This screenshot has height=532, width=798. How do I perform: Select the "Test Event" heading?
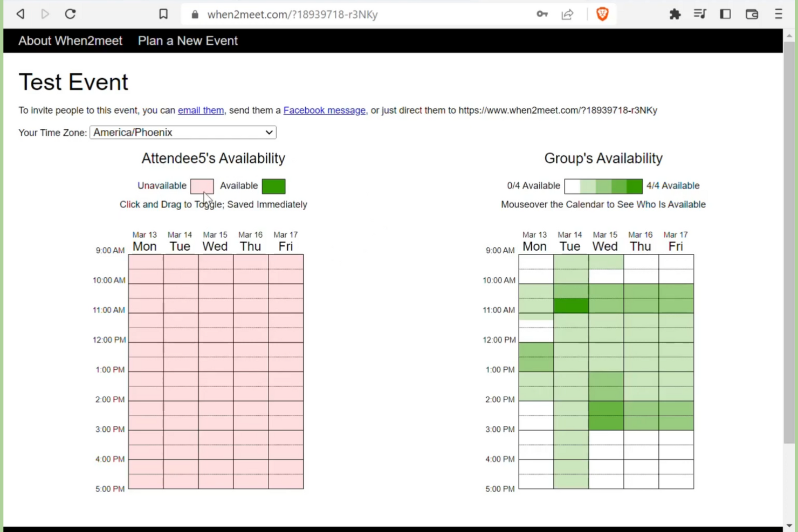click(x=73, y=82)
